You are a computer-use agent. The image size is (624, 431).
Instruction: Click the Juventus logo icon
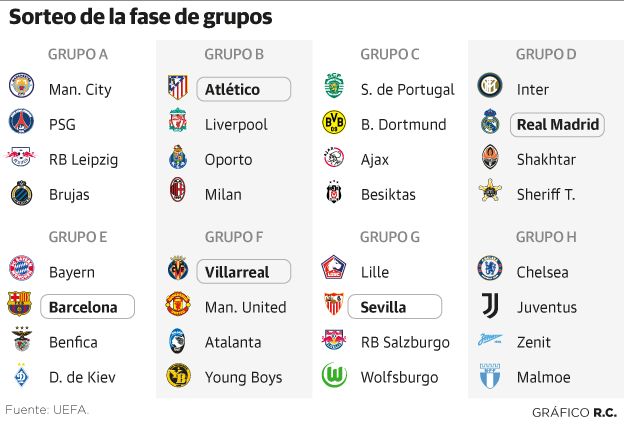click(490, 305)
